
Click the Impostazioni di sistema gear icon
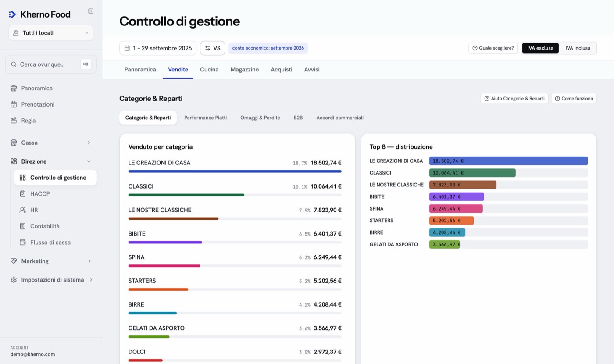[14, 280]
